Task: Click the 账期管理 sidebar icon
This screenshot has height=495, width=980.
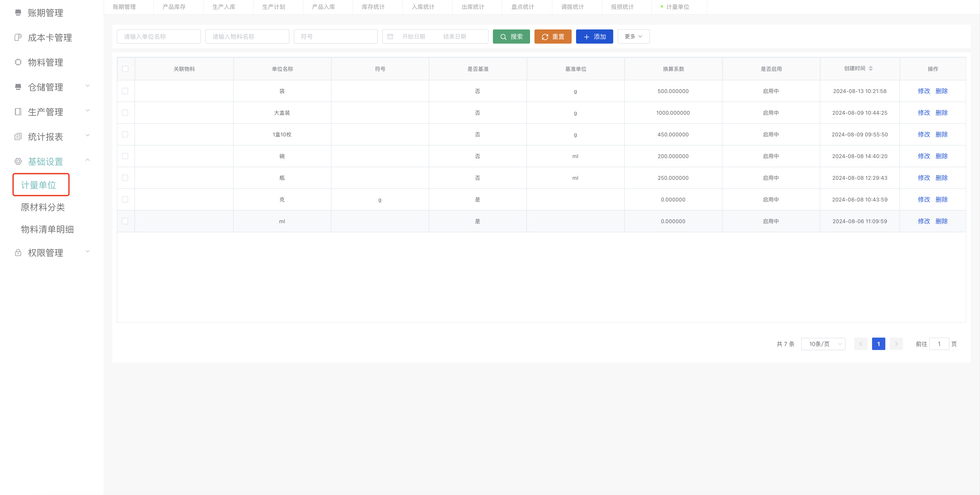Action: pyautogui.click(x=18, y=13)
